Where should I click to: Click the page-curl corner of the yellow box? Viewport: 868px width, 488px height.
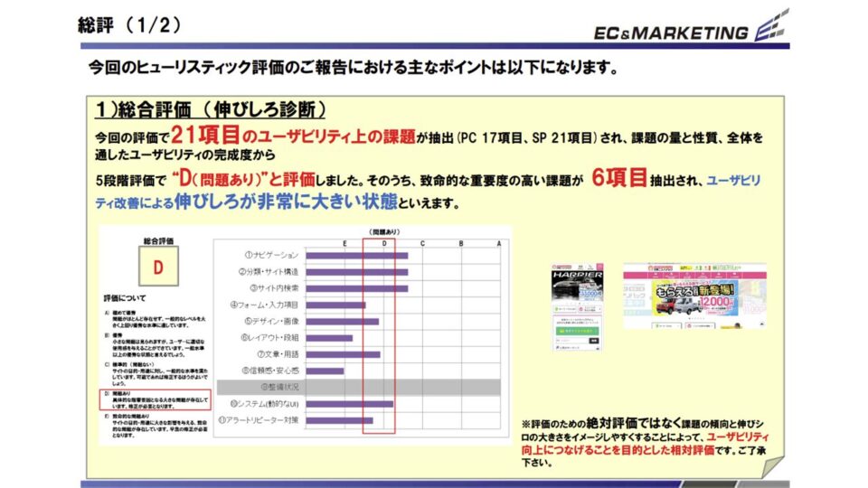tap(772, 466)
